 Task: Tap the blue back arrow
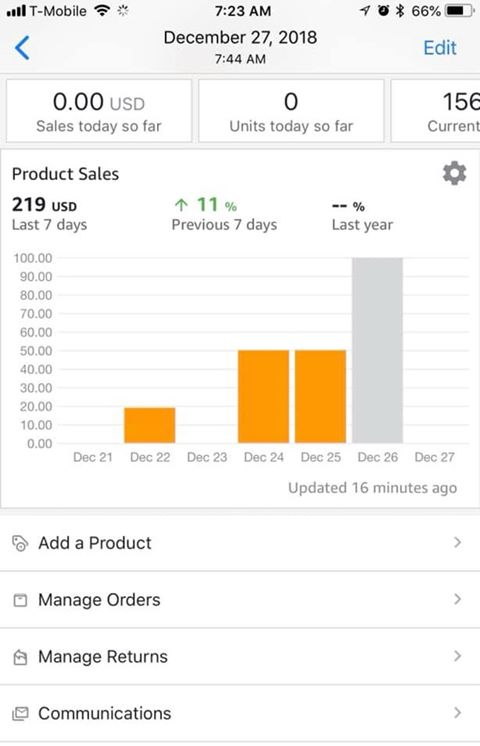click(22, 48)
